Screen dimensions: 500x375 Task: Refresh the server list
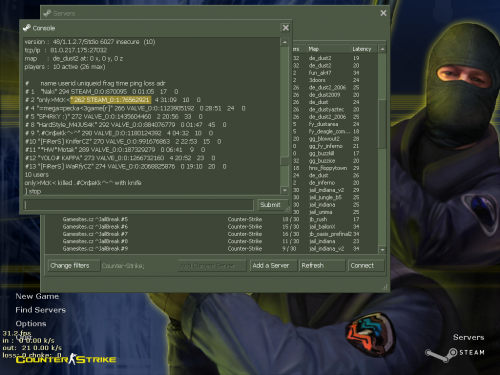(322, 266)
